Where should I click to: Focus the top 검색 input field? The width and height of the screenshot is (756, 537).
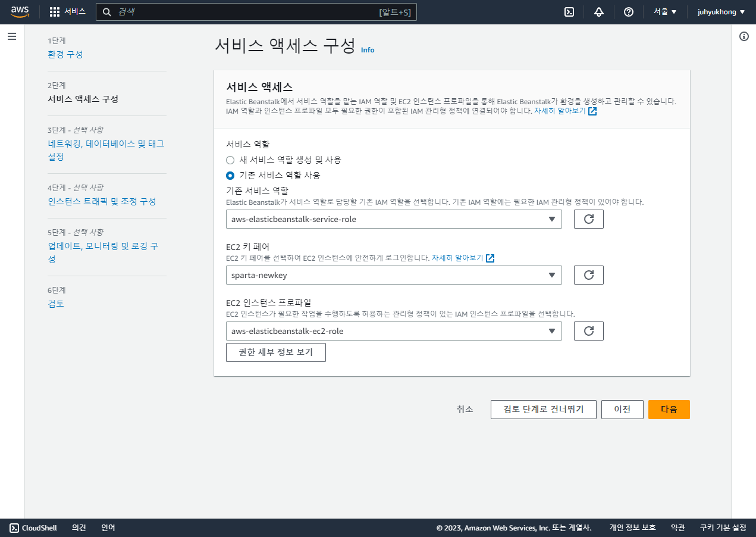[256, 12]
